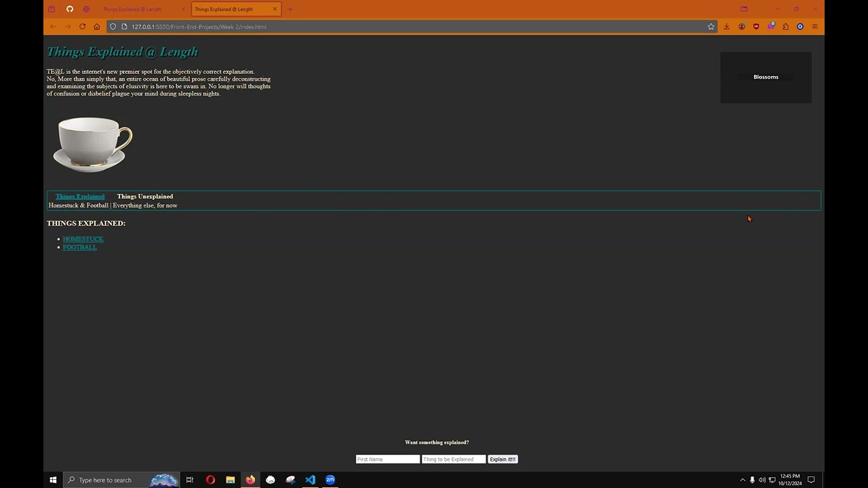
Task: Open File Explorer from the taskbar
Action: click(231, 480)
